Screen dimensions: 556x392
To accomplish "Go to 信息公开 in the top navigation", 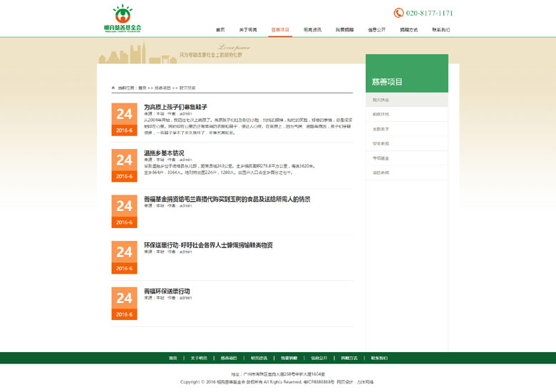I will [376, 30].
